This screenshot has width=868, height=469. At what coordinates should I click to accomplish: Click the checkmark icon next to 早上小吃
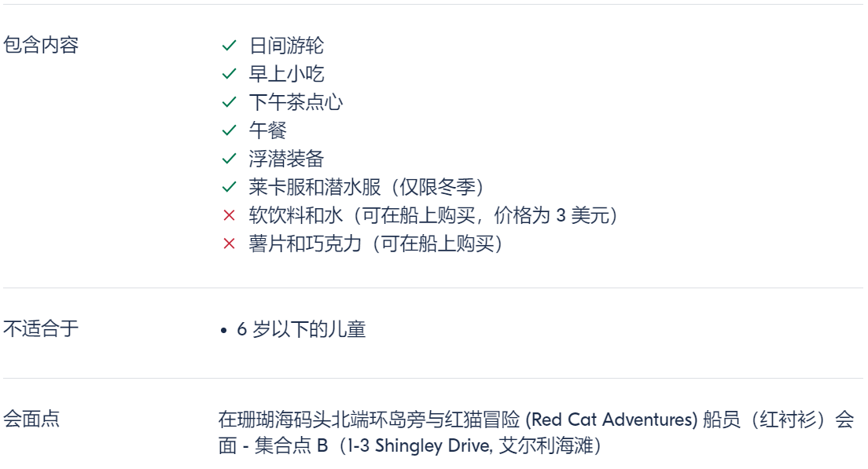(229, 74)
